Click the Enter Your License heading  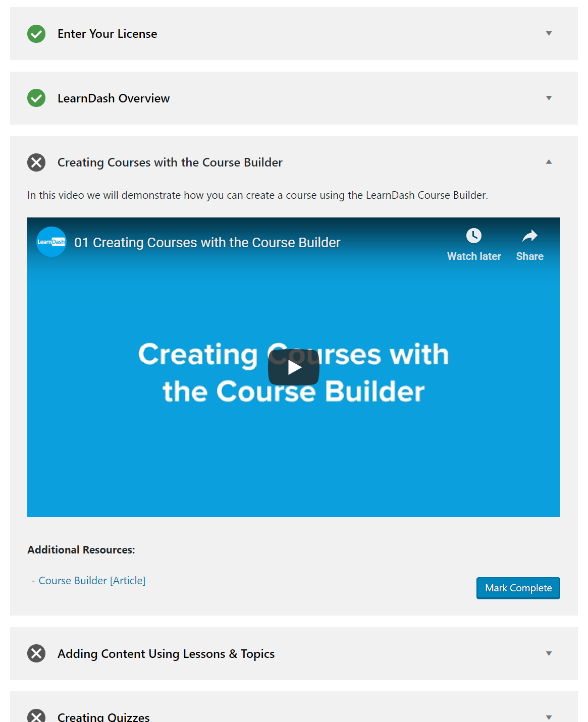pyautogui.click(x=107, y=34)
